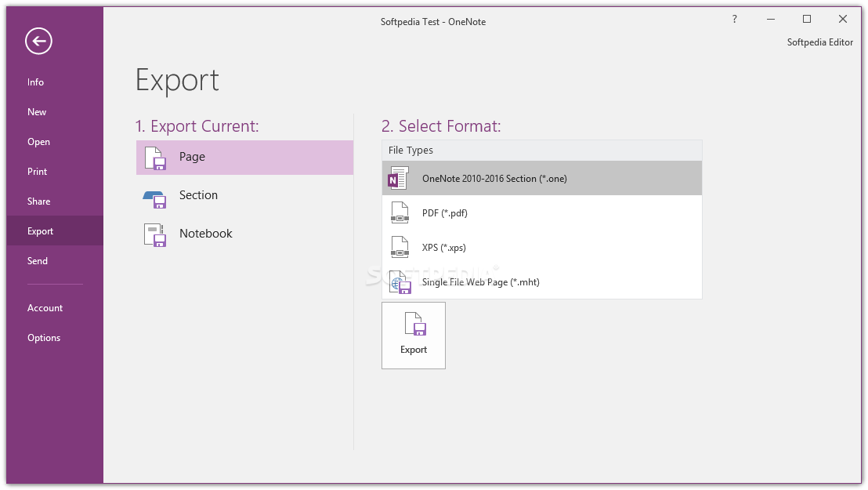Click the Export button with floppy icon
This screenshot has height=490, width=868.
(414, 336)
